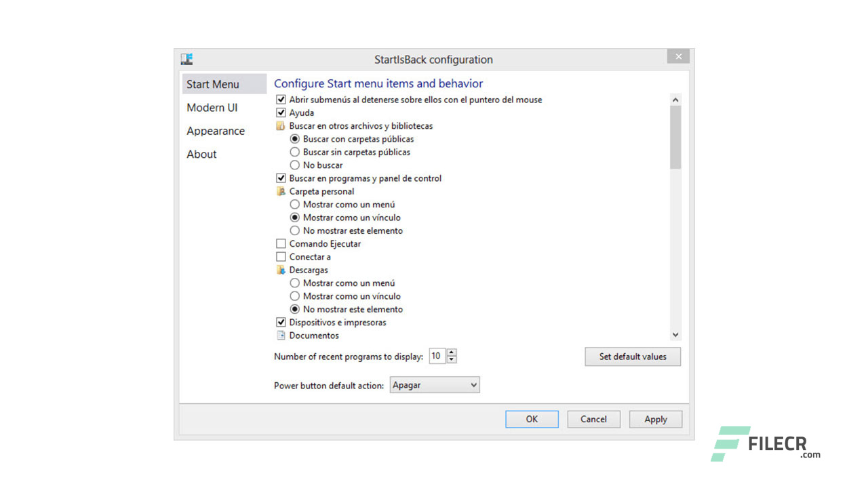868x488 pixels.
Task: Go to the Appearance tab
Action: click(x=223, y=131)
